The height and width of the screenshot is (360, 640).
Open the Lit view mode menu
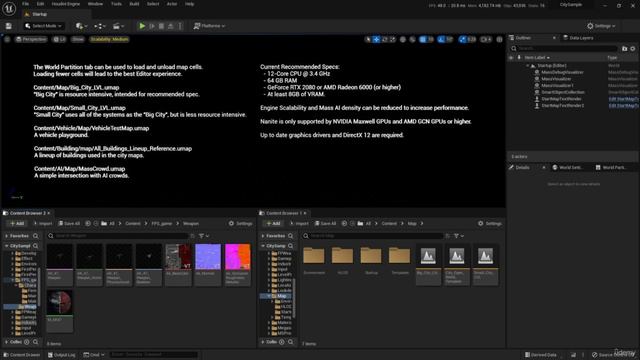click(60, 39)
